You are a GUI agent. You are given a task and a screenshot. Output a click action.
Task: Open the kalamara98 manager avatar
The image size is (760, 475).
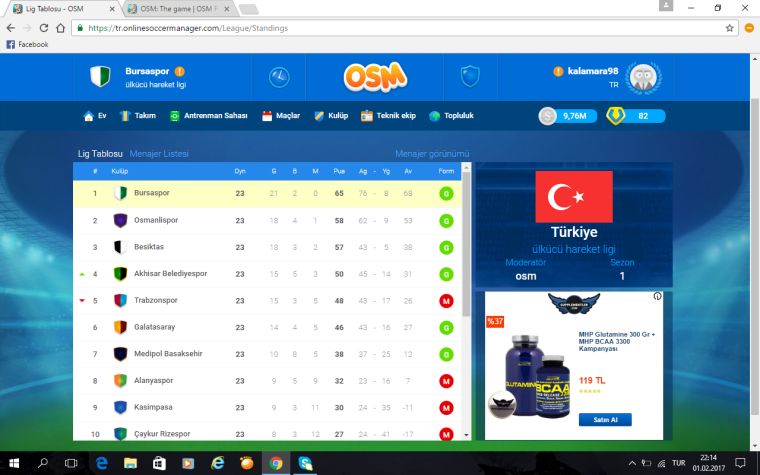point(643,78)
